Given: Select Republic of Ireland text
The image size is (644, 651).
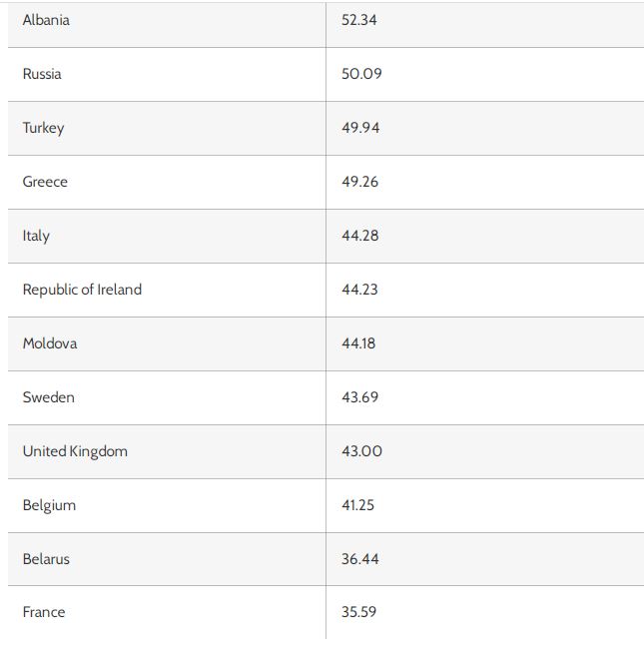Looking at the screenshot, I should [x=82, y=290].
